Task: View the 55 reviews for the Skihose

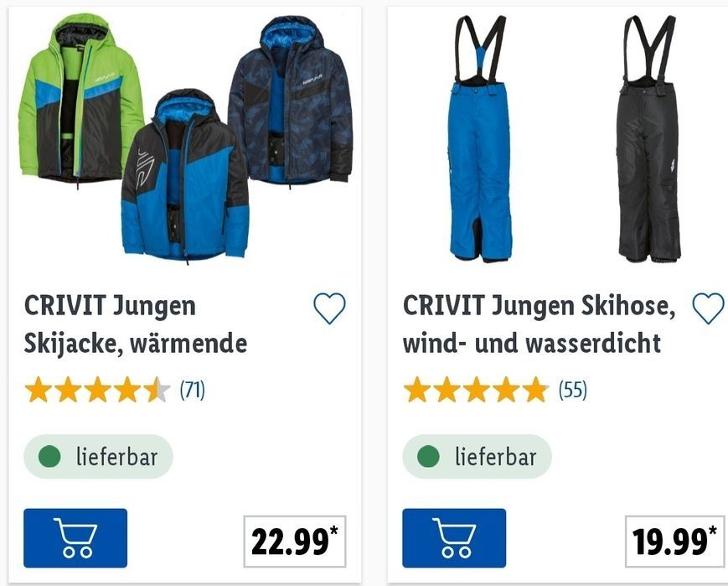Action: 572,390
